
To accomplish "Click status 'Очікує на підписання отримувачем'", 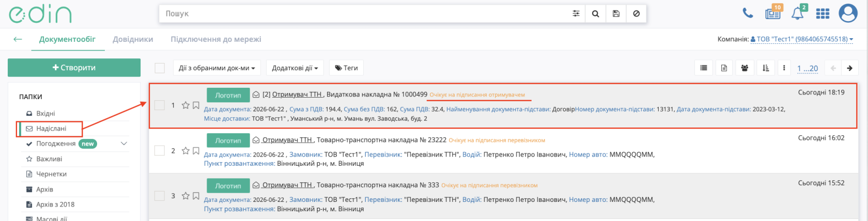I will tap(477, 95).
